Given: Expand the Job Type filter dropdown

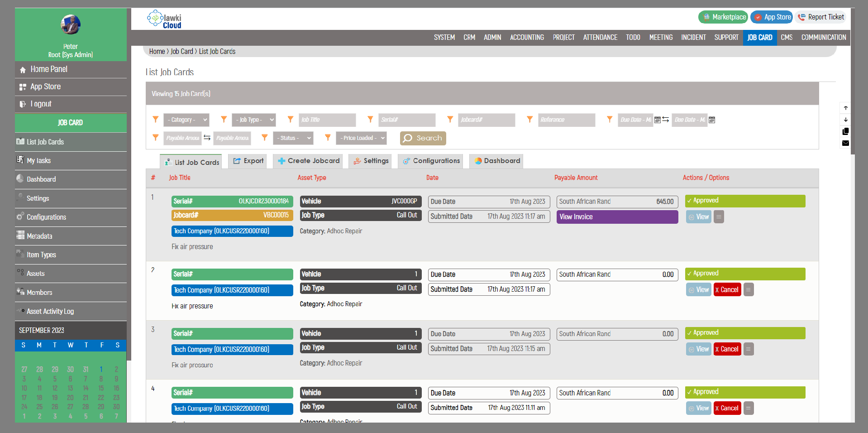Looking at the screenshot, I should point(253,120).
